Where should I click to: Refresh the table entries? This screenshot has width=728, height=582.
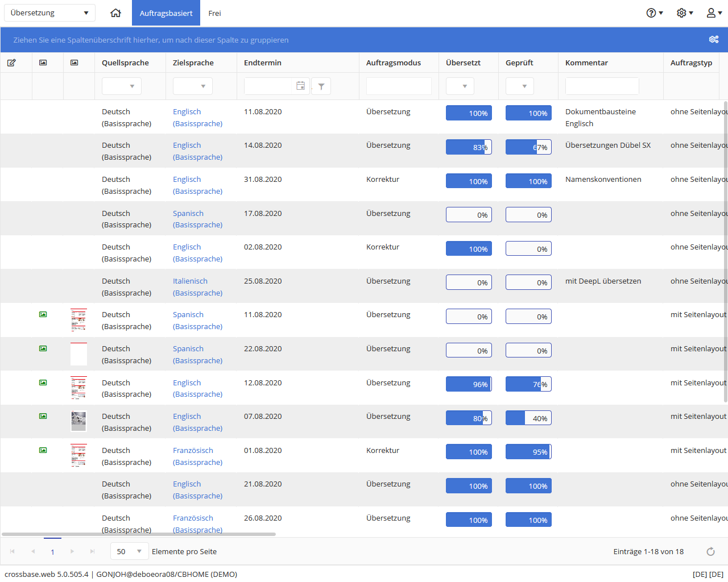710,551
